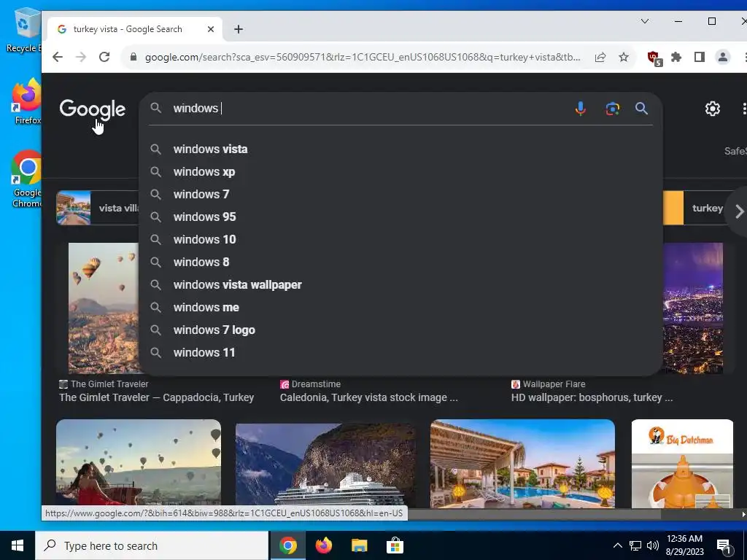
Task: Select the turkey vista Google Search tab
Action: click(x=133, y=29)
